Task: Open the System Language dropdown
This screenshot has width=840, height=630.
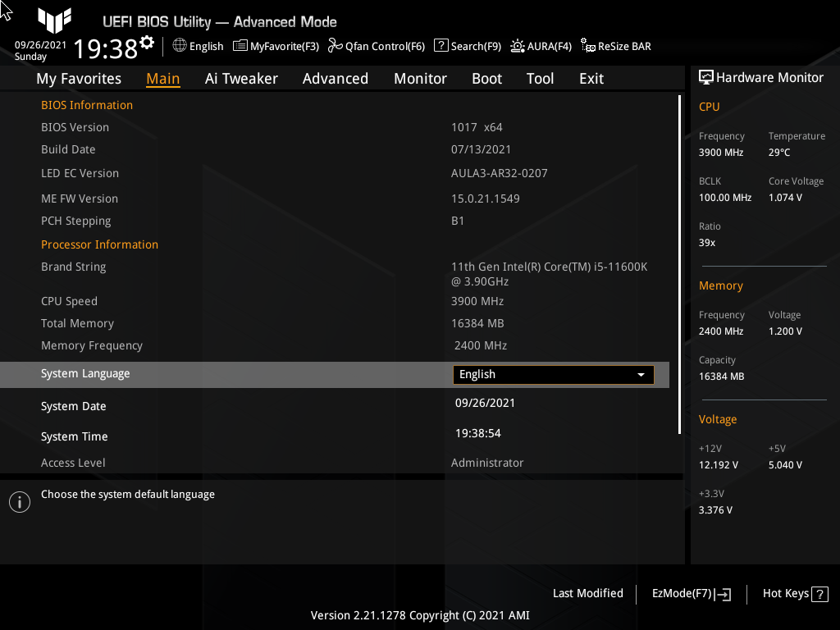Action: [x=553, y=374]
